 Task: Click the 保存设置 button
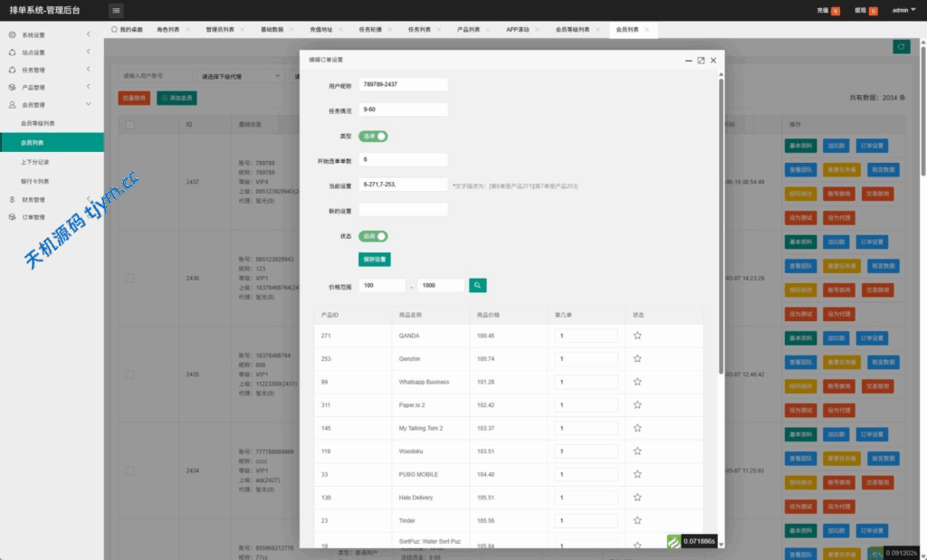click(374, 260)
